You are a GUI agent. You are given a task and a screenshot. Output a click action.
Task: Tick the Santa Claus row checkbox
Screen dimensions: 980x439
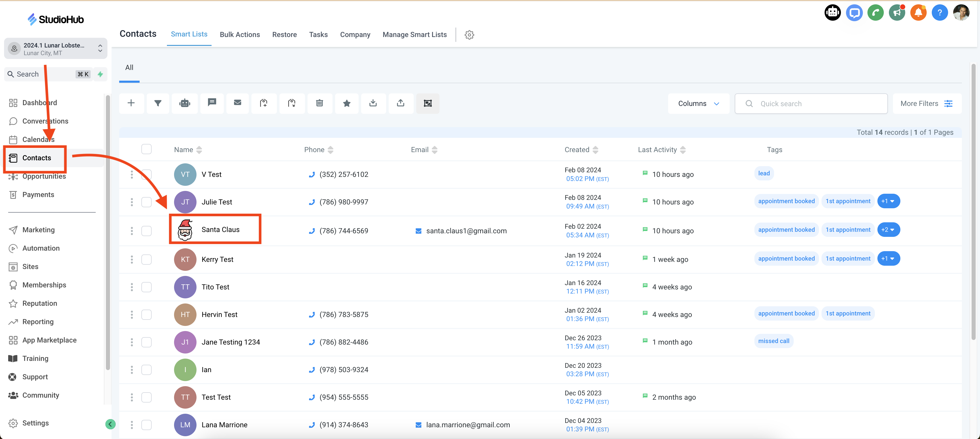[x=146, y=230]
